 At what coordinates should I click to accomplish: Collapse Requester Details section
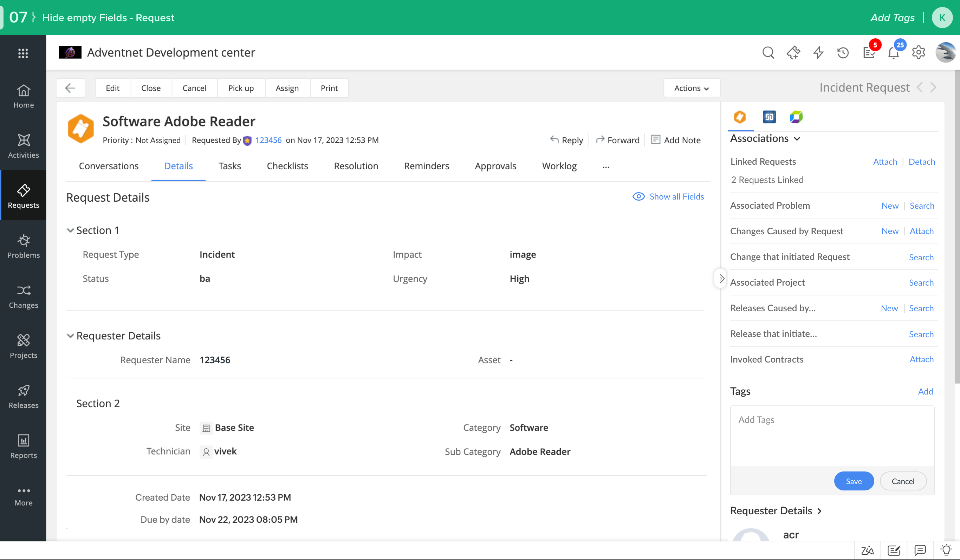[x=70, y=336]
